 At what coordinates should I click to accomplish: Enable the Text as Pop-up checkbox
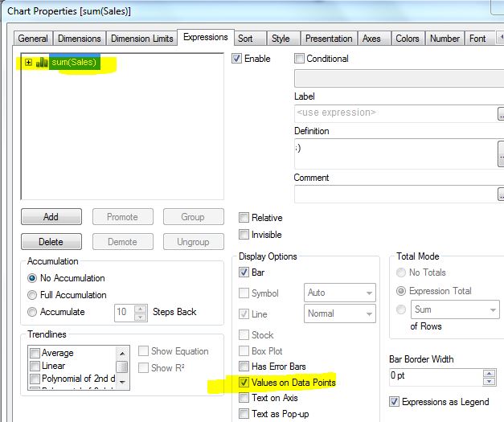pos(244,414)
